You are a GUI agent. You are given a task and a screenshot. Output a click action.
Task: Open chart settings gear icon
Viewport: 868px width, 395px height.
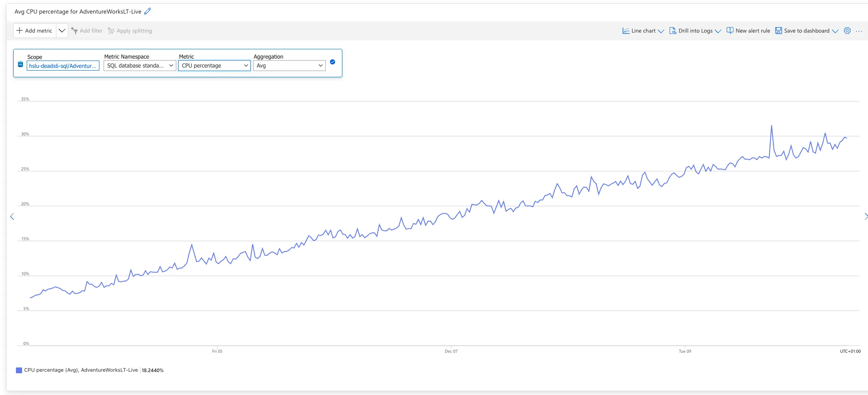tap(847, 31)
